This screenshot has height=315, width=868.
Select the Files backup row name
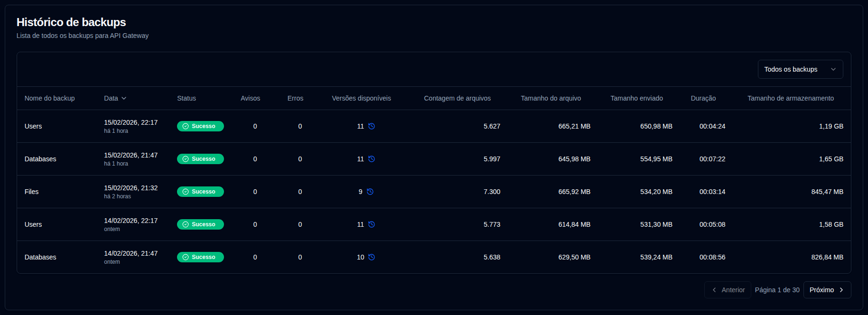pos(32,192)
